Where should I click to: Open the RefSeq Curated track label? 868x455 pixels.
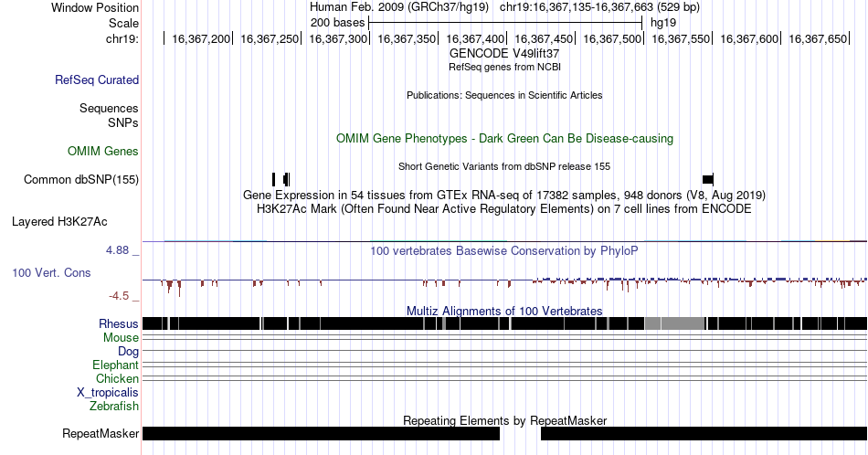click(x=97, y=79)
